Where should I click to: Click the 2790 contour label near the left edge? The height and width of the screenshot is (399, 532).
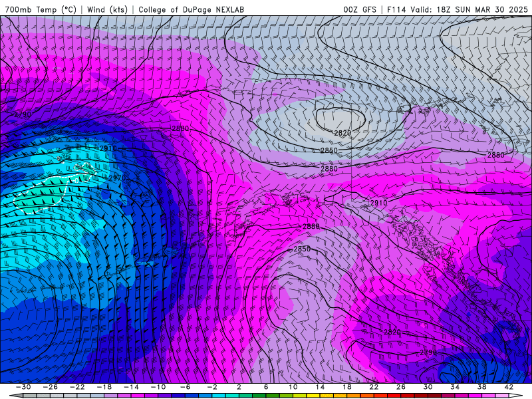point(23,114)
